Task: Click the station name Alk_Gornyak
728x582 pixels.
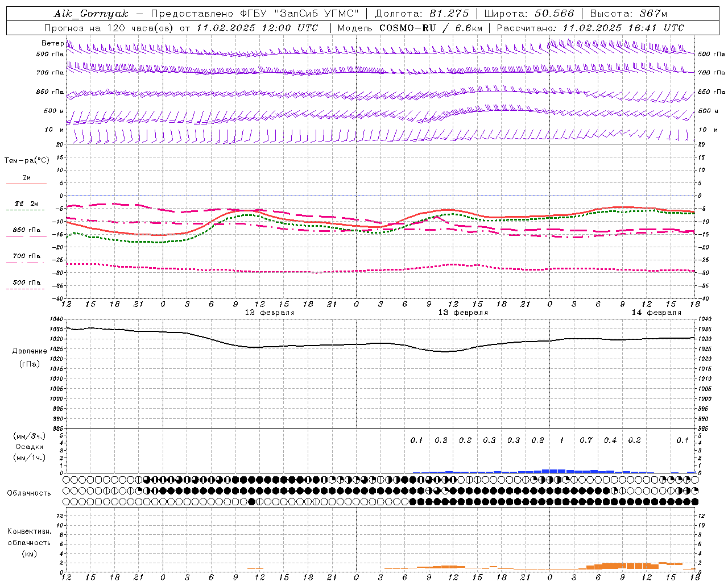Action: [92, 14]
